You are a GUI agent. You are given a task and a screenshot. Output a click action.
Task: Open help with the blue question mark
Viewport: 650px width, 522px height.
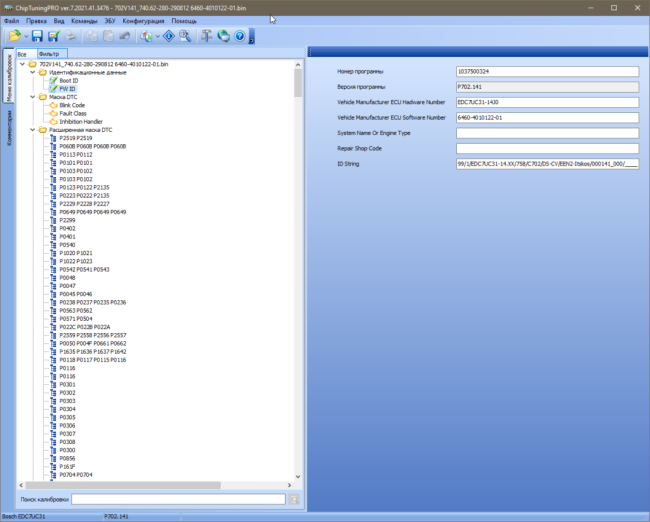[x=240, y=36]
